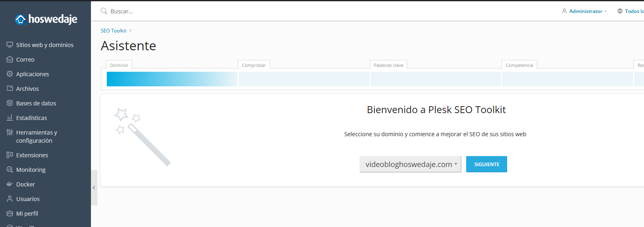This screenshot has width=644, height=227.
Task: Click the Usuarios person icon
Action: [x=10, y=199]
